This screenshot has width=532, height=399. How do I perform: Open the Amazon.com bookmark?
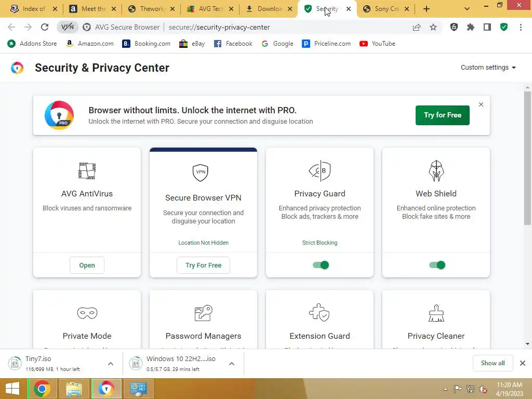(90, 44)
